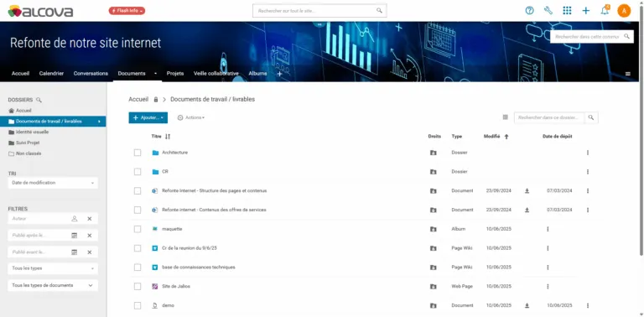The height and width of the screenshot is (317, 644).
Task: Select the Site de Jalios checkbox
Action: (x=138, y=287)
